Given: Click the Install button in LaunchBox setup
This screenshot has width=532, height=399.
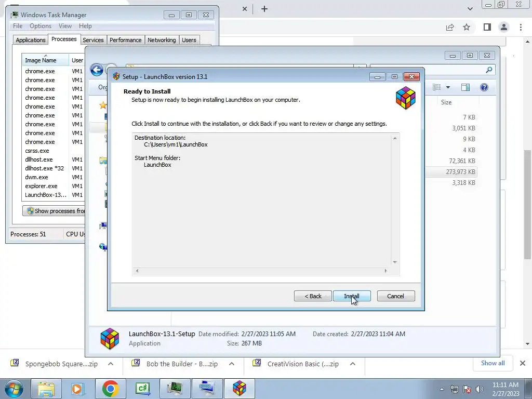Looking at the screenshot, I should point(352,296).
